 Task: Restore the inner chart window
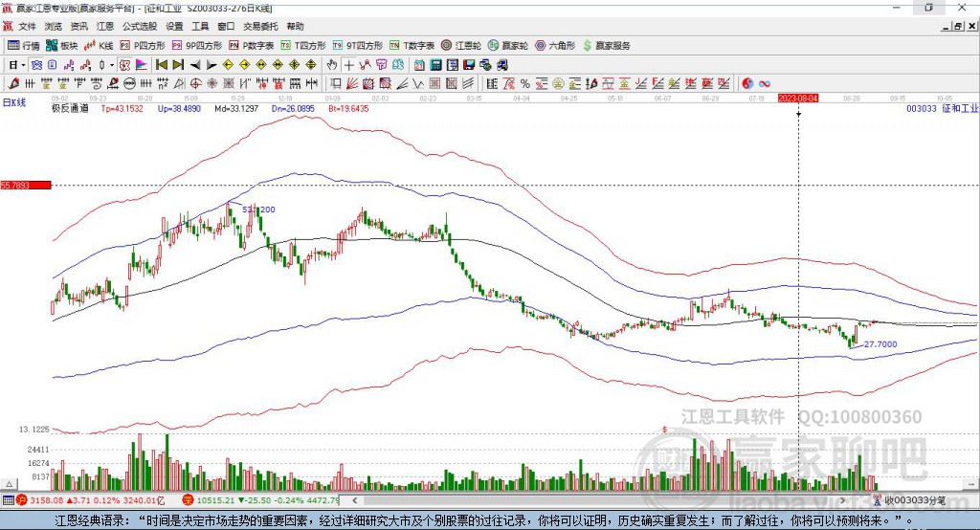point(958,26)
